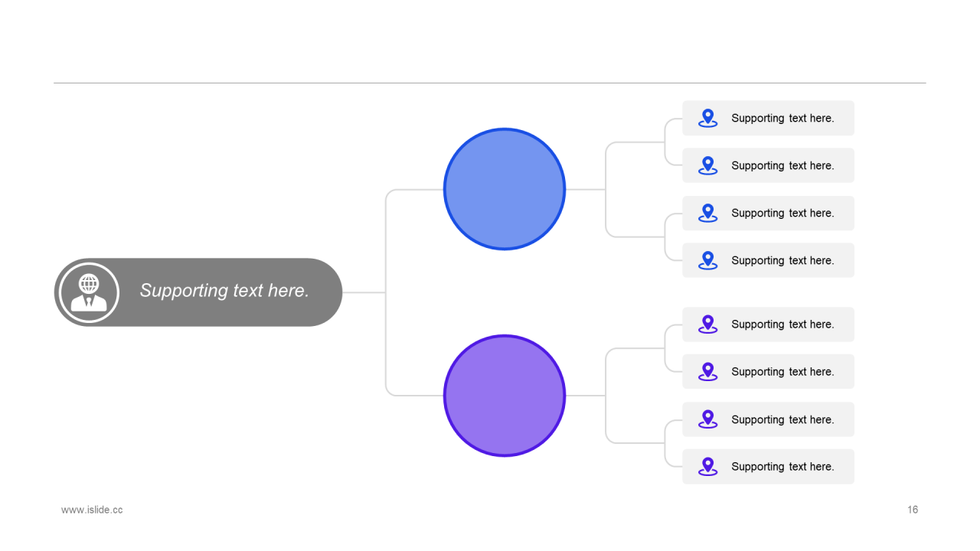The image size is (980, 551).
Task: Click the text label in topmost blue-pin row
Action: pyautogui.click(x=782, y=118)
